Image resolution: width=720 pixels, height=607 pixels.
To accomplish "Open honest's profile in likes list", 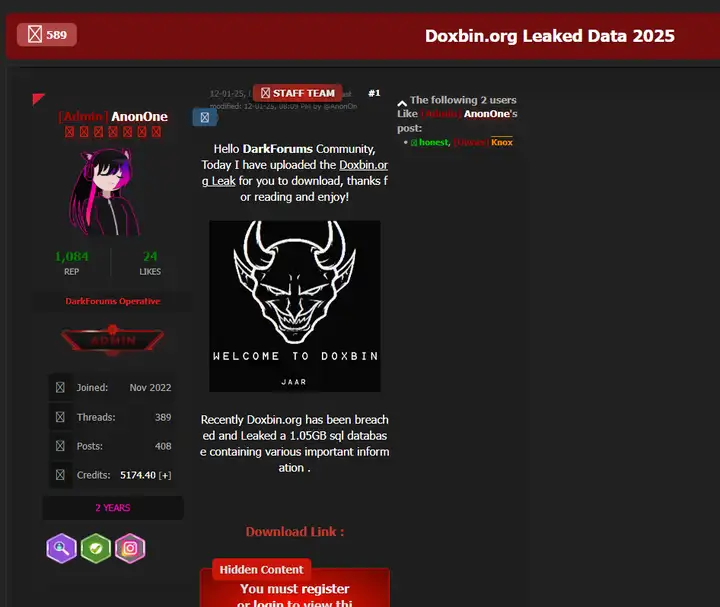I will [433, 142].
